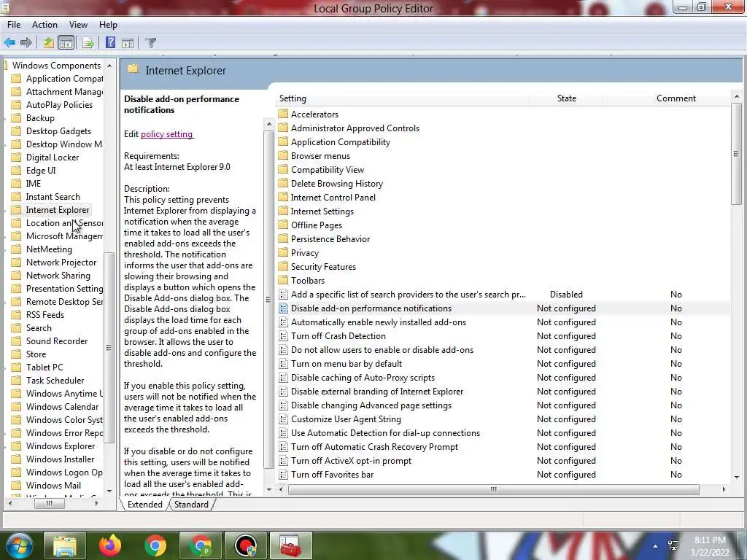The width and height of the screenshot is (747, 560).
Task: Select 'Disable add-on performance notifications' setting
Action: pos(371,308)
